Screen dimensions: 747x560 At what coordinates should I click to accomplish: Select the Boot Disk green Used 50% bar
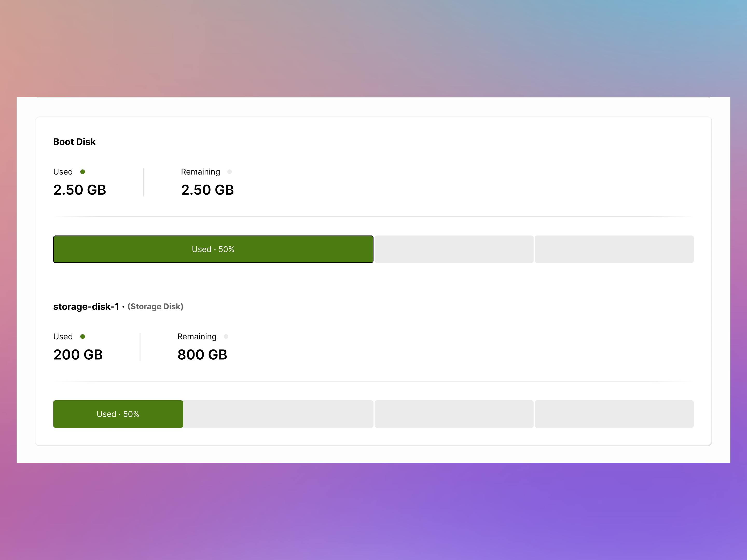(213, 249)
